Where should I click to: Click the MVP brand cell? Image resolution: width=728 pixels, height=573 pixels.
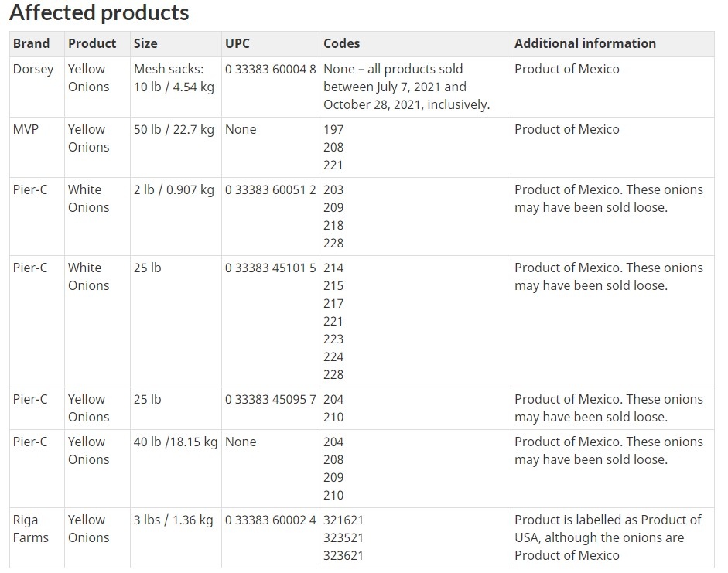click(x=26, y=129)
